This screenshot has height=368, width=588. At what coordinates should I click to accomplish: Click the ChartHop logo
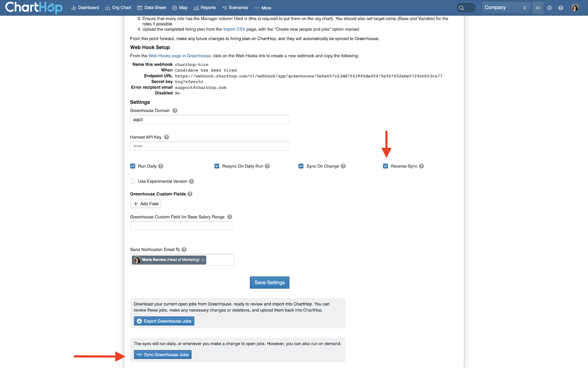point(34,7)
